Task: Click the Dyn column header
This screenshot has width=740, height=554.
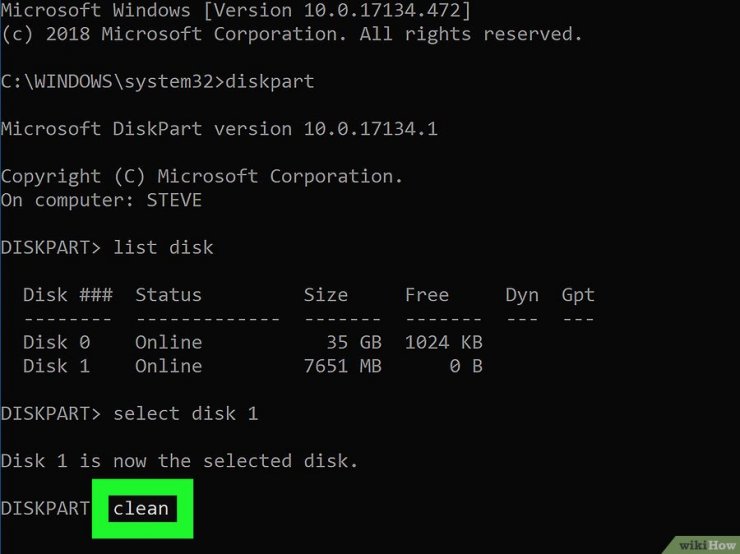Action: pos(522,296)
